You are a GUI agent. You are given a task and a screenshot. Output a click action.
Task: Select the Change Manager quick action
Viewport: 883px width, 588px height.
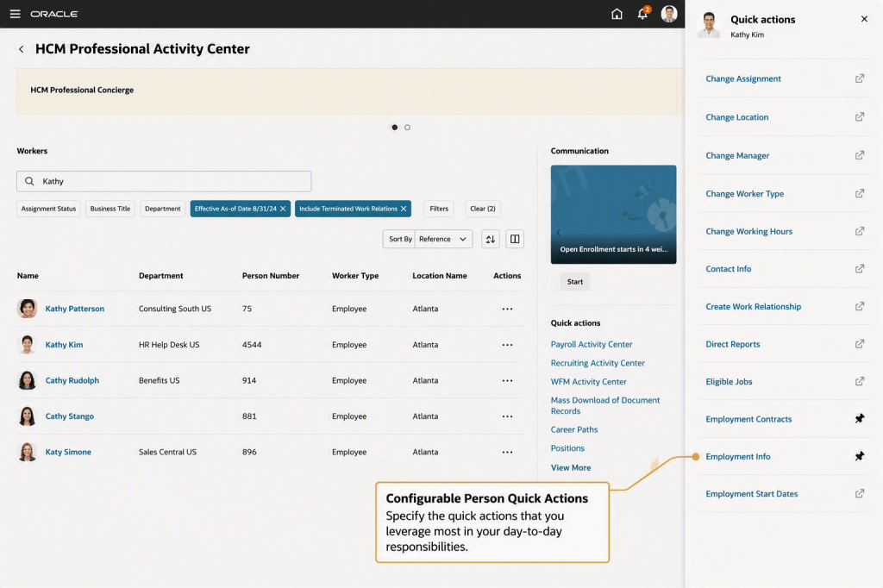pyautogui.click(x=737, y=155)
